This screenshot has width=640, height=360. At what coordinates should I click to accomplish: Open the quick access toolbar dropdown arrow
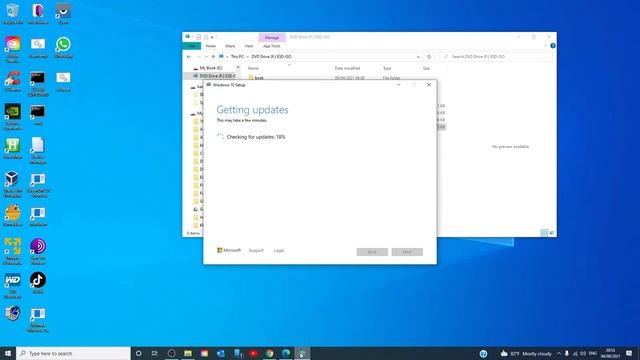coord(212,37)
